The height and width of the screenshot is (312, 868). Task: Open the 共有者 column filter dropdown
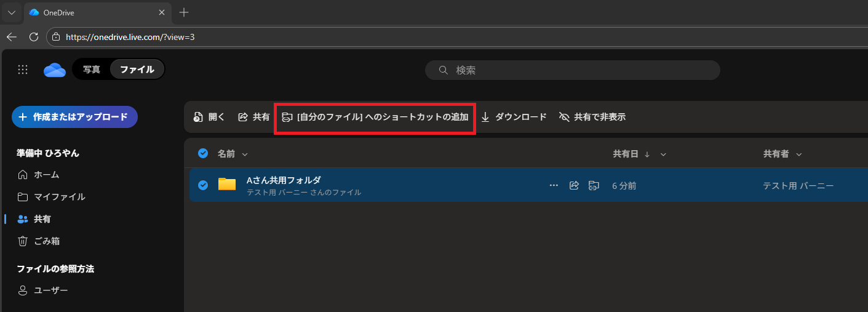(x=799, y=154)
